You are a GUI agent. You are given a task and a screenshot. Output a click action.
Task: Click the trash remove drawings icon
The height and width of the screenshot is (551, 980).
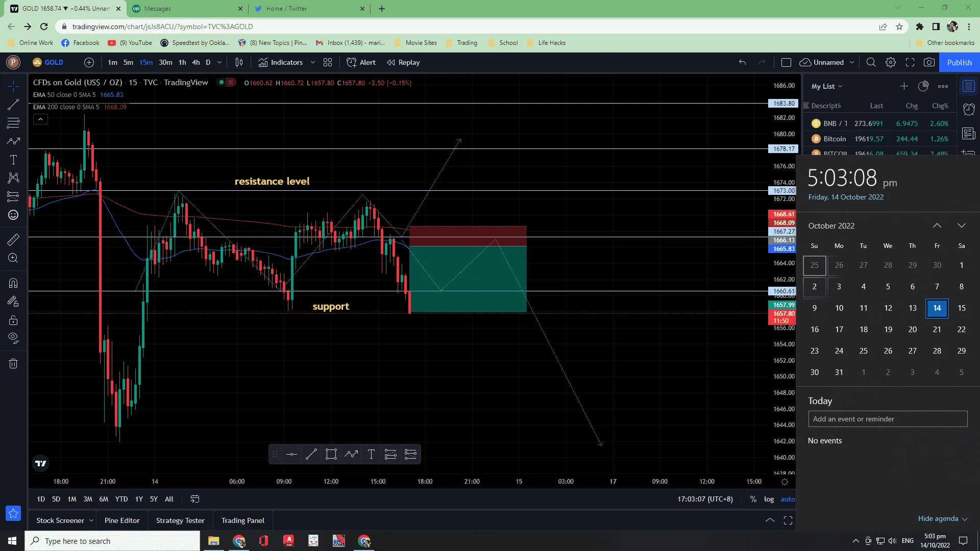point(13,363)
